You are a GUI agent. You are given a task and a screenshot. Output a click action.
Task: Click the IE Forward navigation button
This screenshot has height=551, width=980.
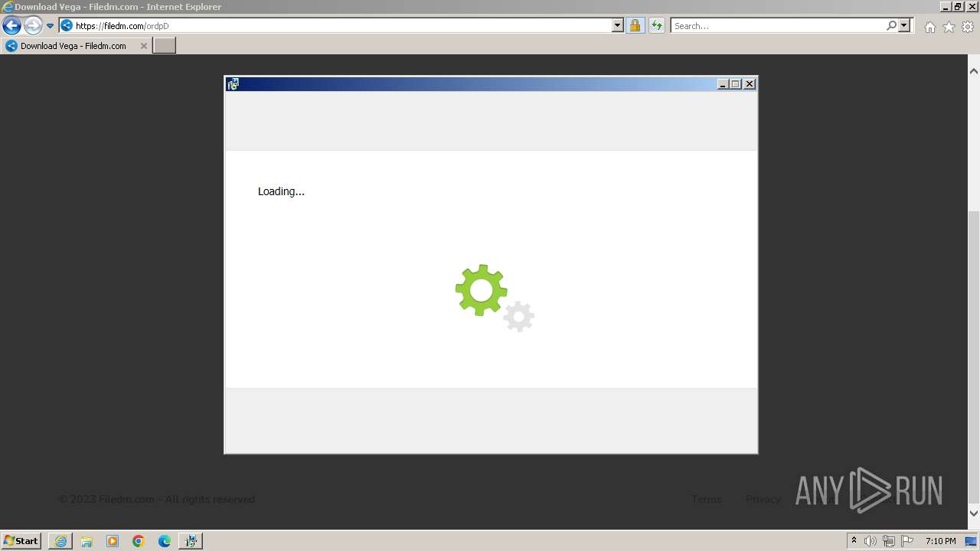click(x=33, y=26)
